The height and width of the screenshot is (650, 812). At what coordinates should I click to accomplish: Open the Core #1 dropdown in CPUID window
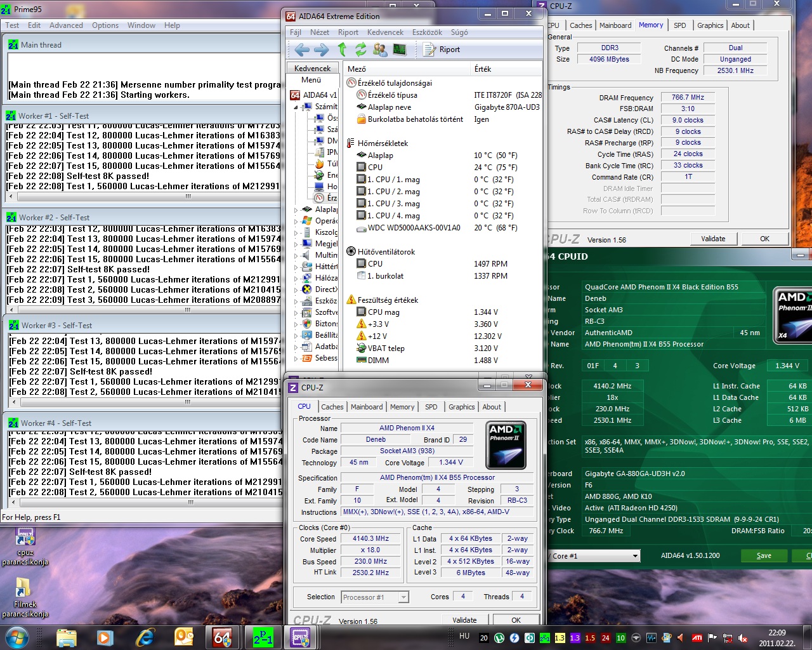click(634, 556)
